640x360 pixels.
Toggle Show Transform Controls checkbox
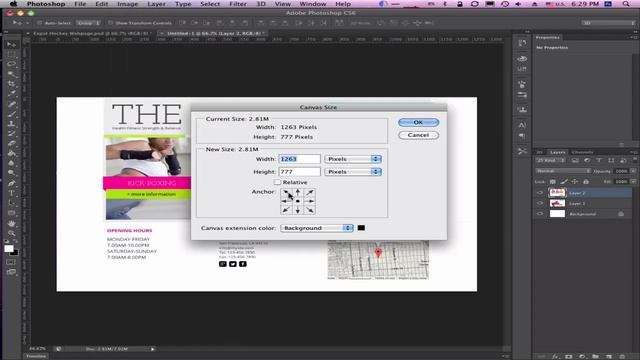coord(111,23)
